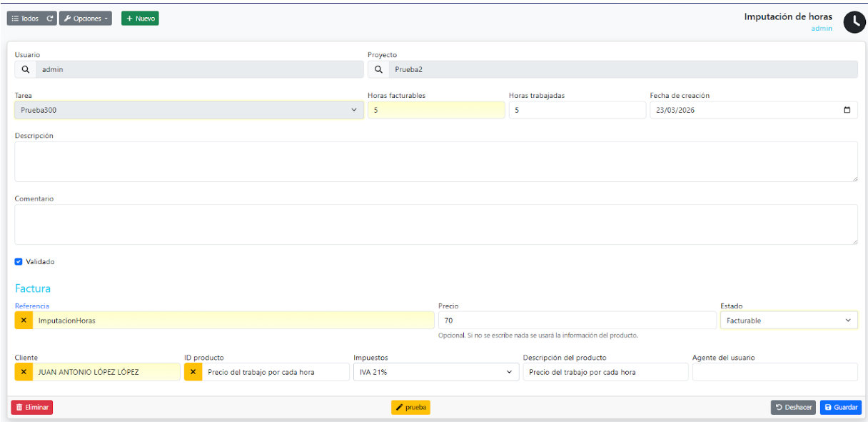Click the refresh icon next to Todos
The height and width of the screenshot is (422, 868).
pyautogui.click(x=50, y=19)
